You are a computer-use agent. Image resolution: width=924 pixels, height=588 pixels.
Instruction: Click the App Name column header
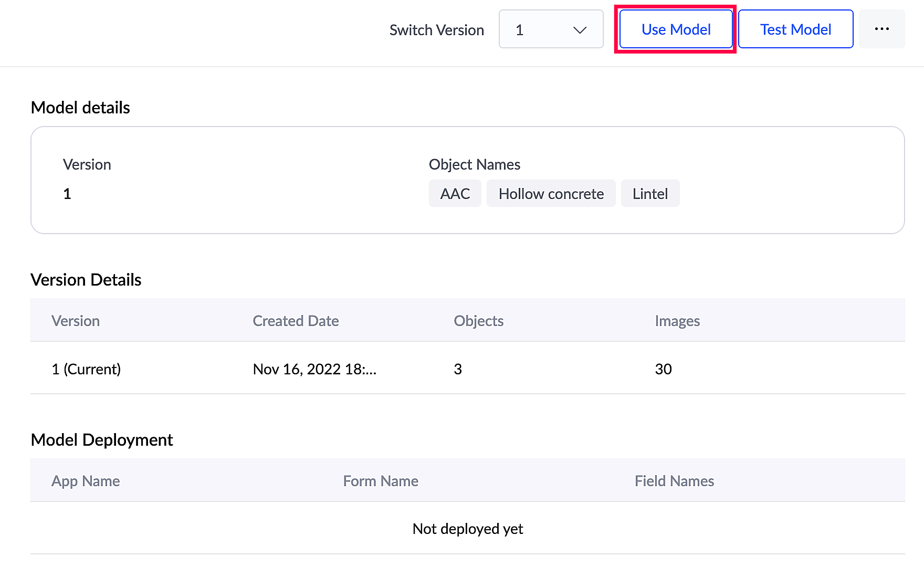point(86,481)
